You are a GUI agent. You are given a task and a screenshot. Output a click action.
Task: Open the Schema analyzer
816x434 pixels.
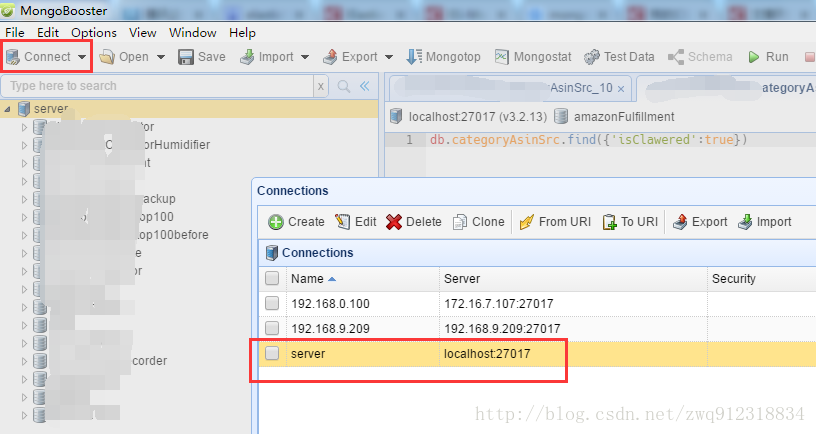[x=700, y=57]
